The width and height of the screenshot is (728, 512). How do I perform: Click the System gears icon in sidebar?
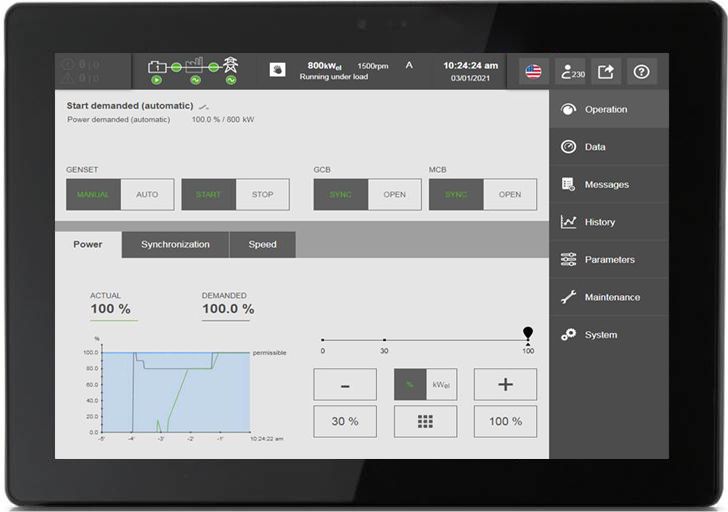568,335
